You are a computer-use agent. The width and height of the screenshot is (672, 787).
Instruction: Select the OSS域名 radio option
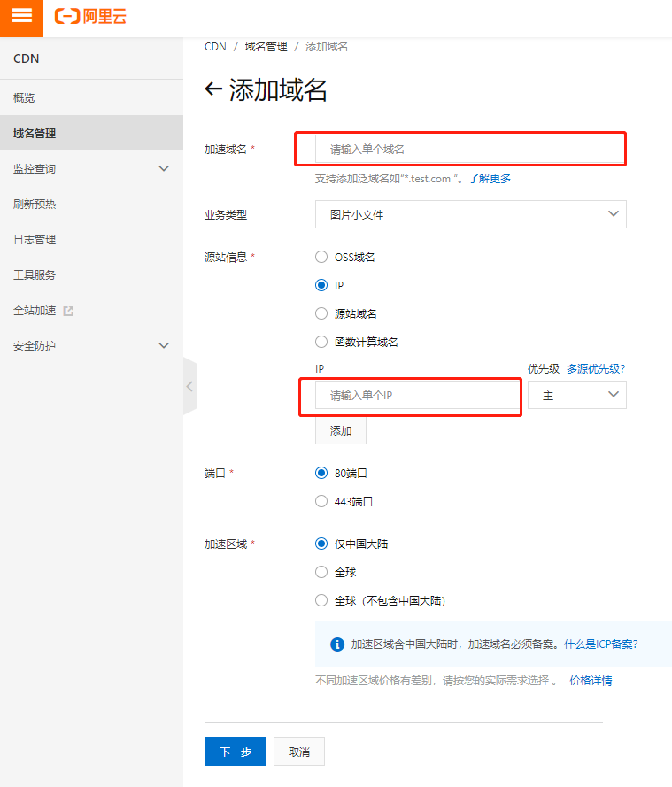321,257
